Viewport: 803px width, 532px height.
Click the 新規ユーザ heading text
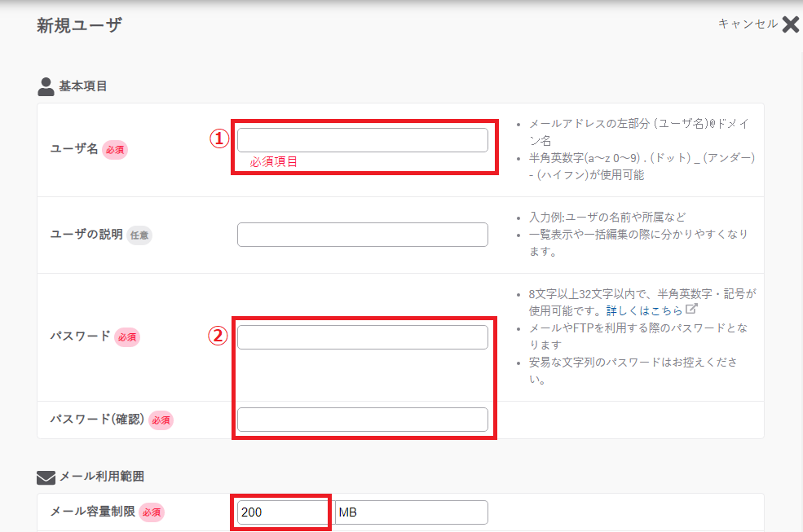(79, 25)
